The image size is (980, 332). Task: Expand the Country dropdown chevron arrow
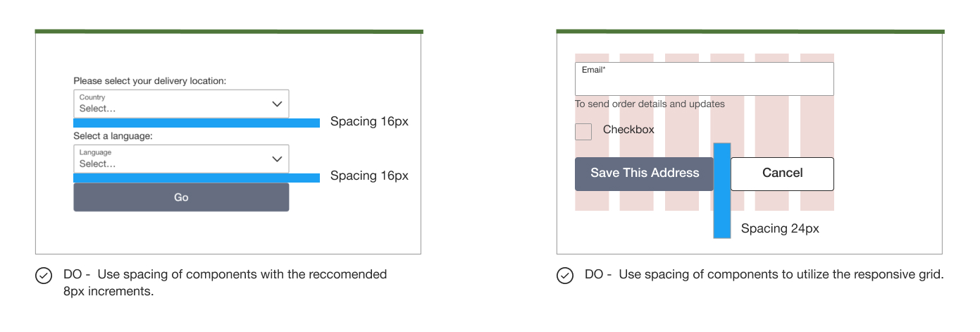pyautogui.click(x=277, y=104)
